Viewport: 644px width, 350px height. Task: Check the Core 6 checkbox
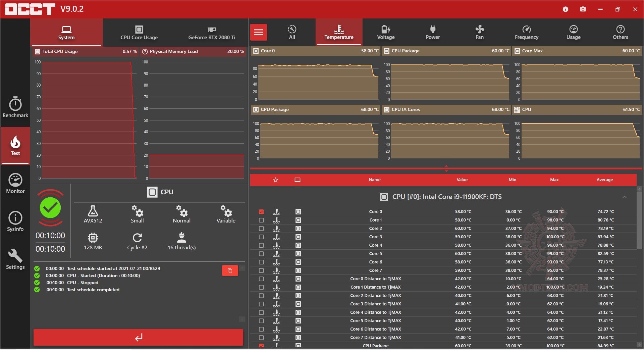click(261, 262)
